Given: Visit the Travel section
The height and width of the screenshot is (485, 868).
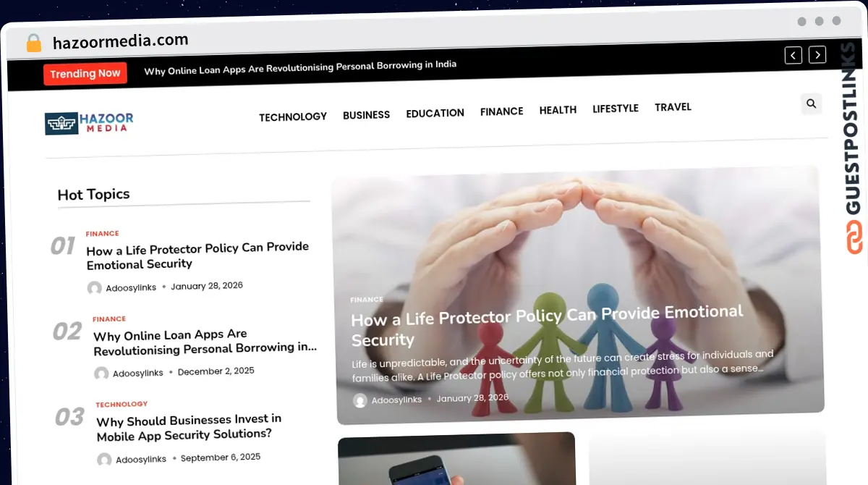Looking at the screenshot, I should (673, 107).
